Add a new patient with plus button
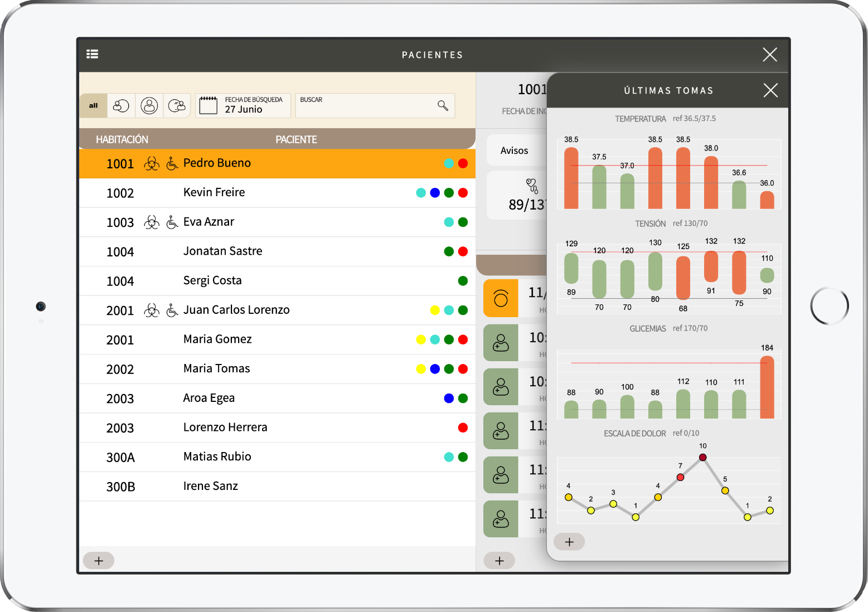Image resolution: width=868 pixels, height=612 pixels. click(99, 561)
